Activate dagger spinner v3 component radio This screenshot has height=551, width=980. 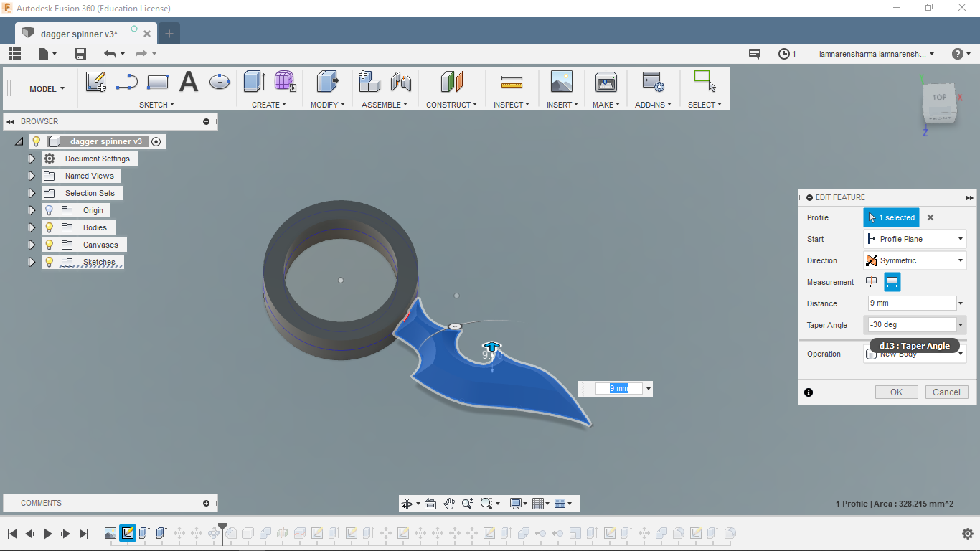[x=156, y=141]
